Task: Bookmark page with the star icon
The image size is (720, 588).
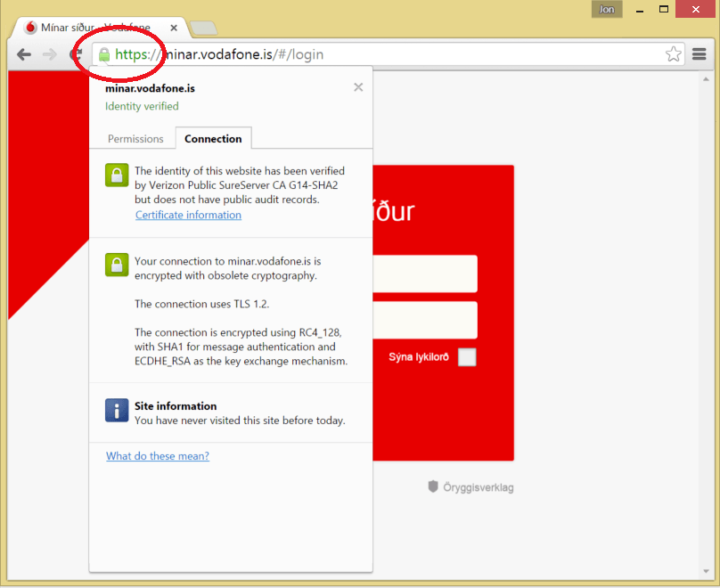Action: (673, 54)
